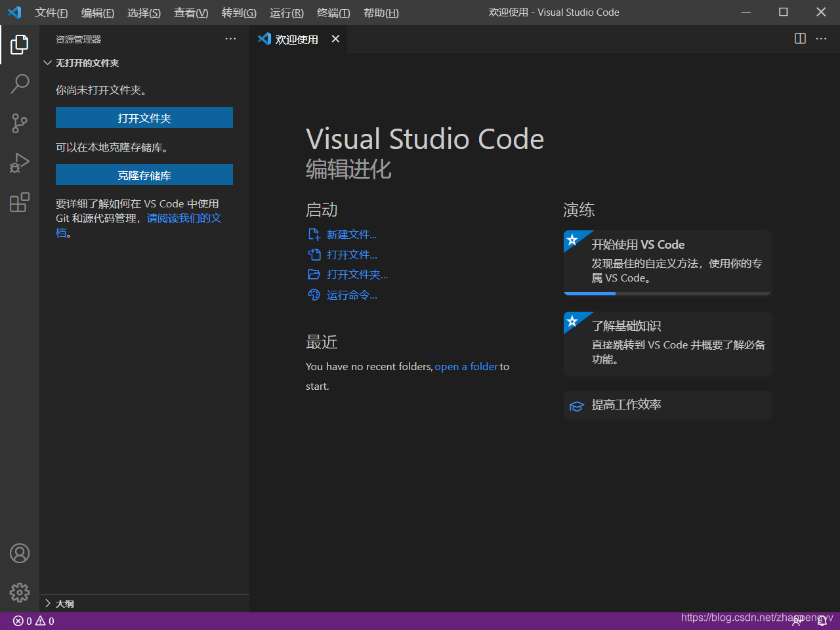Click the 克隆存储库 button
The image size is (840, 630).
(x=144, y=175)
